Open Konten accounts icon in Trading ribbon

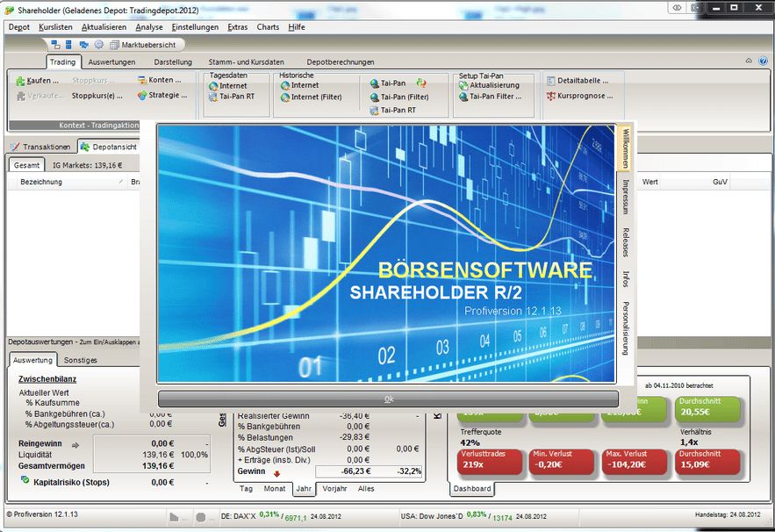[142, 80]
